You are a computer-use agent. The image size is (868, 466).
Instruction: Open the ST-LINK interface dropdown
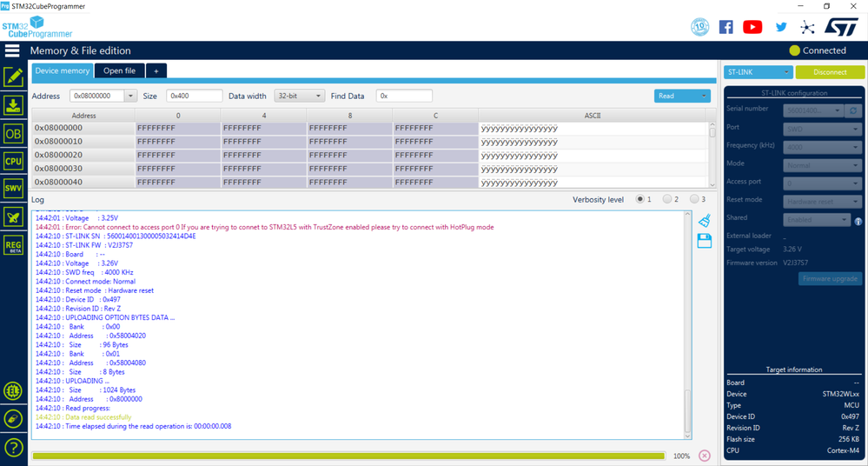click(758, 72)
